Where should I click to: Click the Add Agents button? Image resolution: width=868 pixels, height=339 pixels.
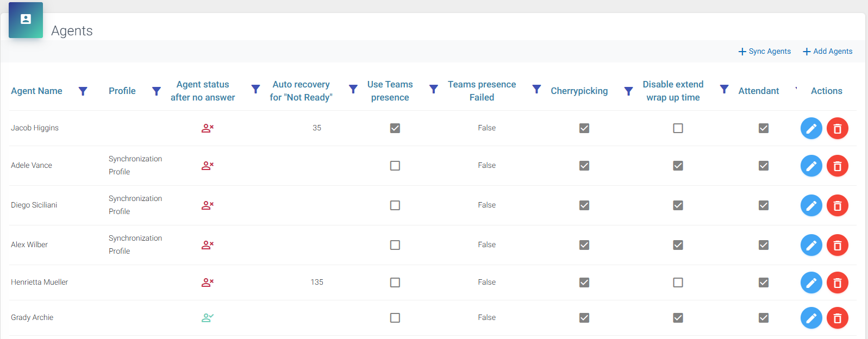(x=827, y=52)
